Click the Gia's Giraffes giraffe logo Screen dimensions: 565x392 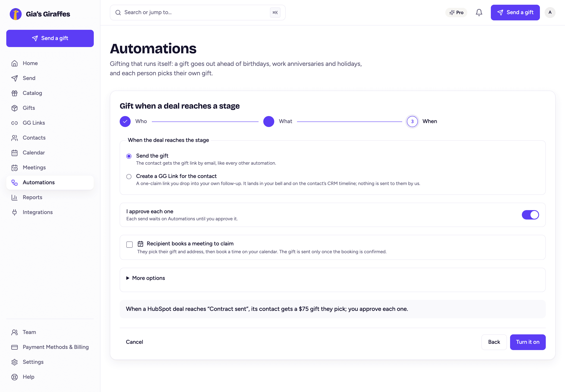click(16, 14)
